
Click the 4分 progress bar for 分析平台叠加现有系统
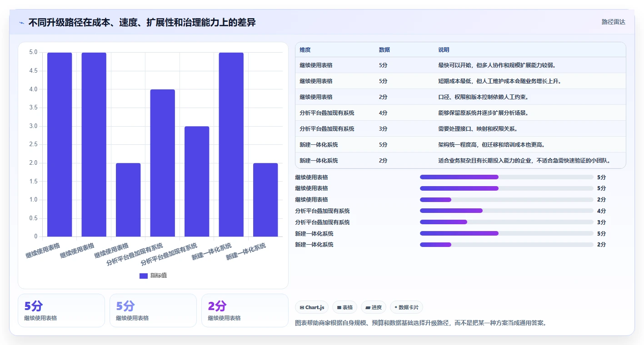507,211
